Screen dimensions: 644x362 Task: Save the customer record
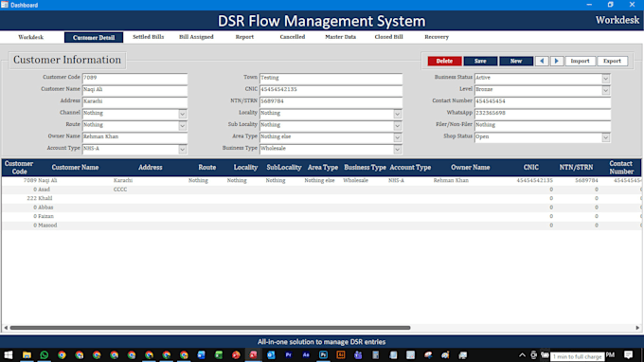coord(480,61)
